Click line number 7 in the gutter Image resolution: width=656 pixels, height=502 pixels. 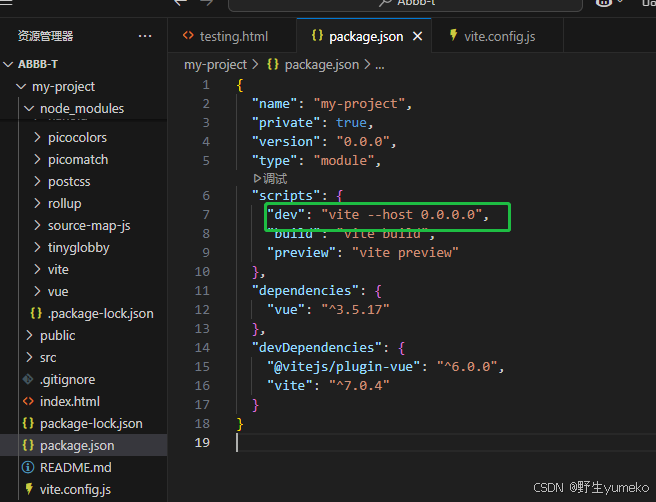point(206,215)
